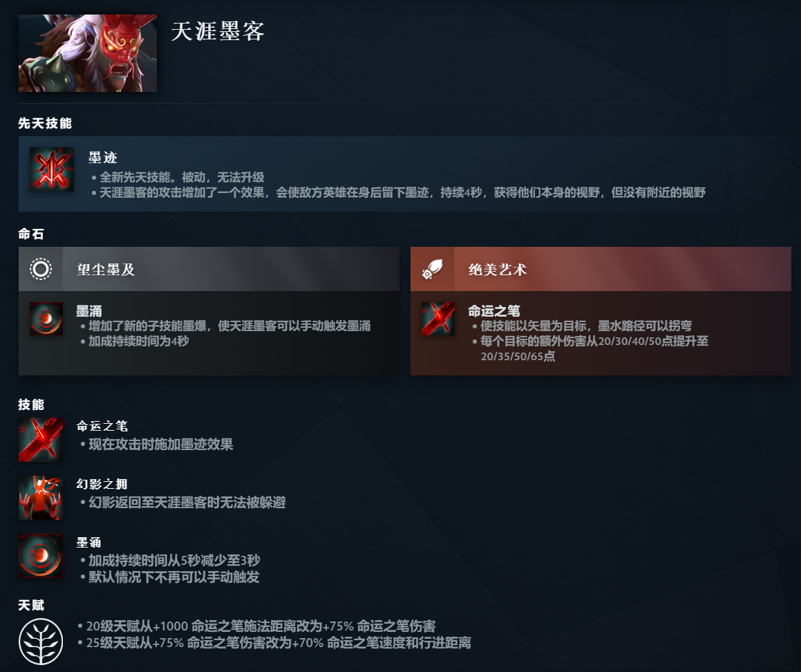Click the 天涯墨客 hero portrait
801x672 pixels.
click(x=87, y=53)
